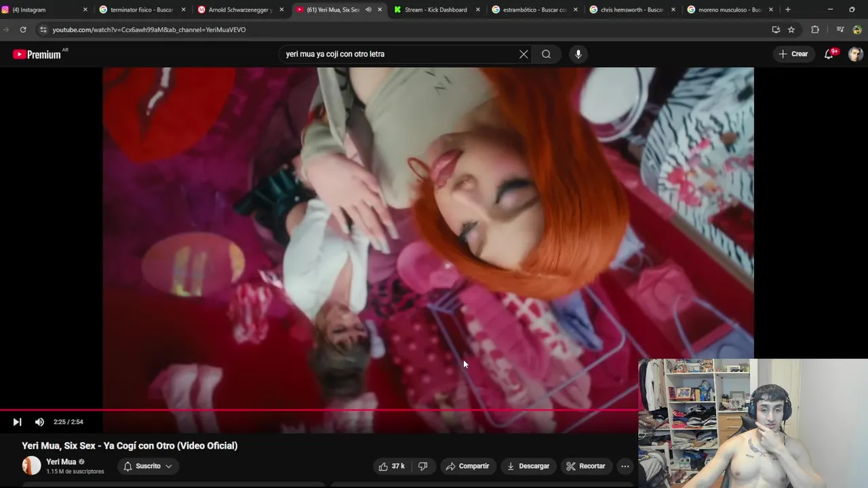Like the video with 37 k likes
The width and height of the screenshot is (868, 488).
[x=392, y=466]
